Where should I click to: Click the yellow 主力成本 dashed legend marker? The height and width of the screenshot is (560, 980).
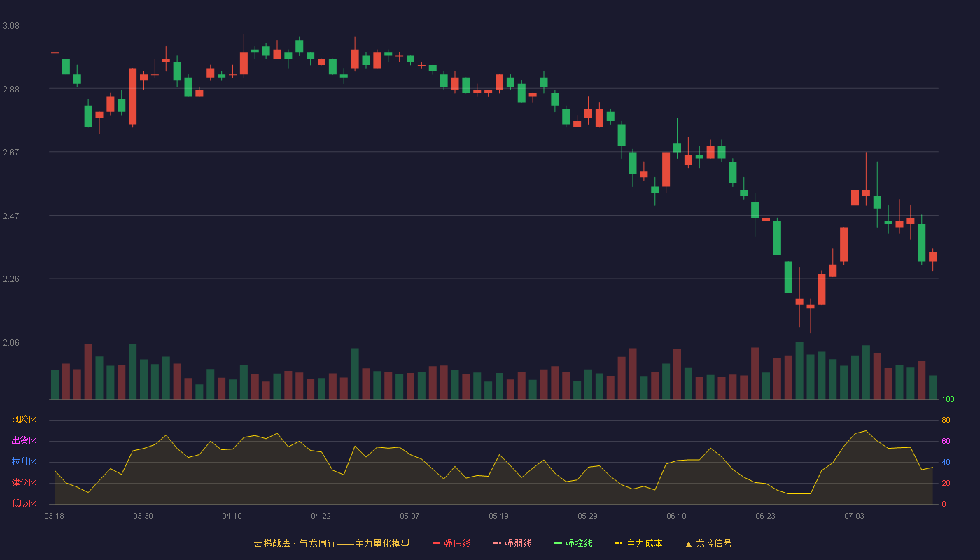(619, 543)
